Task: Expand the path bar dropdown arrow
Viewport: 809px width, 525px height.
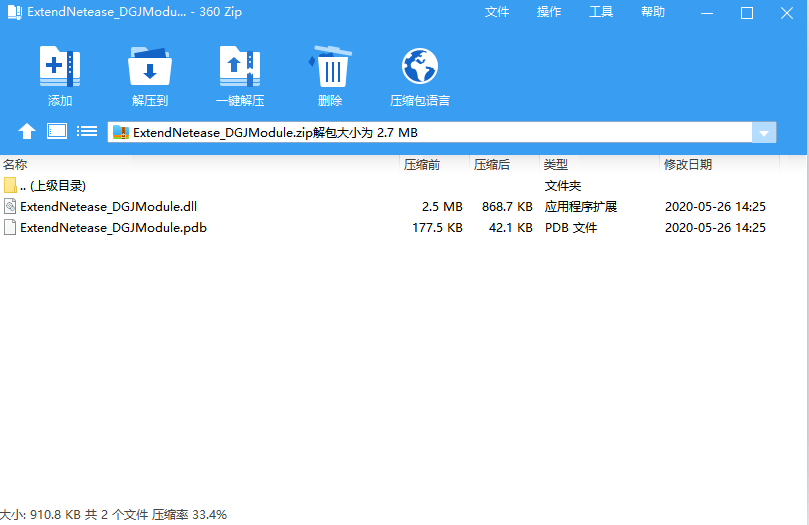Action: [764, 133]
